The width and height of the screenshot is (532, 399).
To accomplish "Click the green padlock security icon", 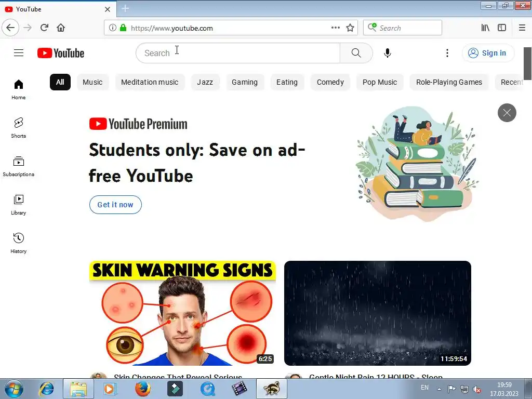I will (123, 28).
